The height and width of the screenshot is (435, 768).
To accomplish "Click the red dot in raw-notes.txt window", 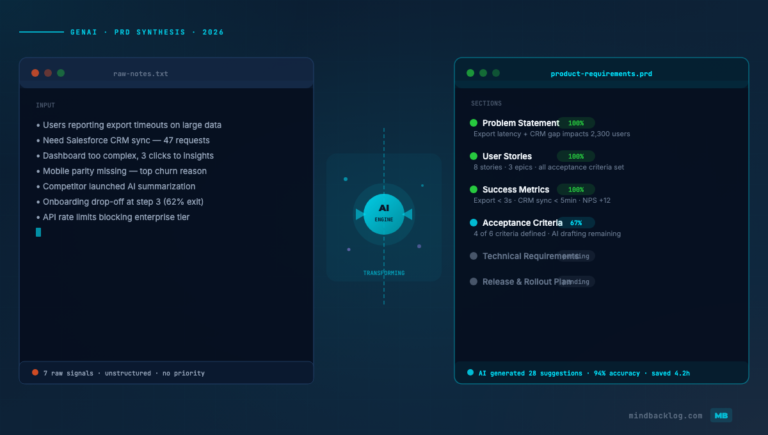I will pos(35,73).
